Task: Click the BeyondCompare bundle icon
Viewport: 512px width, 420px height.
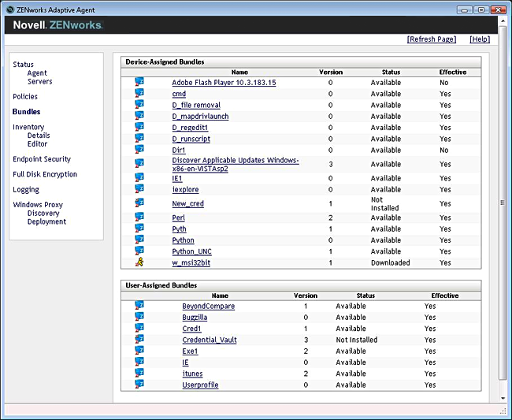Action: tap(139, 306)
